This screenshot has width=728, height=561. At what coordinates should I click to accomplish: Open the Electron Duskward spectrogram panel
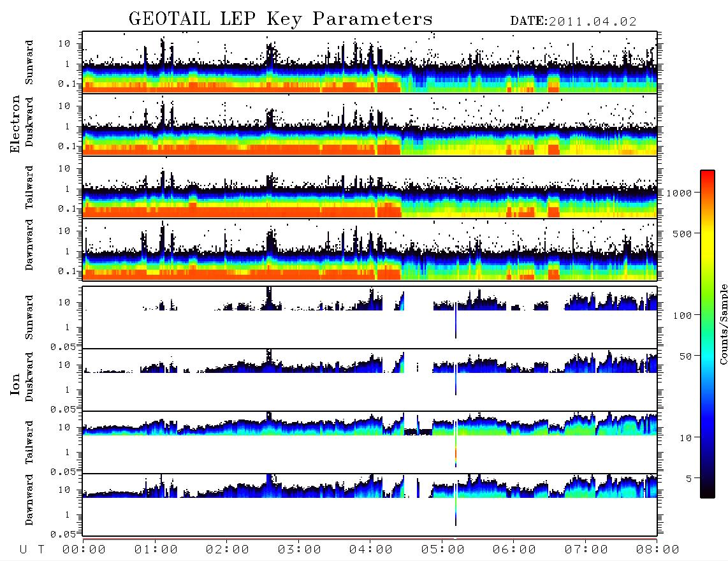pos(370,124)
